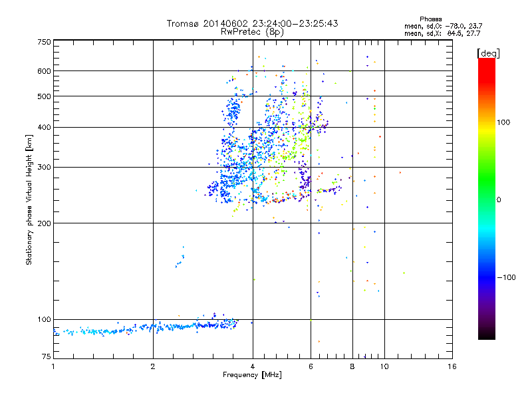Screen dimensions: 532x399
Task: Click the '[deg]' colorbar unit label
Action: click(x=488, y=53)
